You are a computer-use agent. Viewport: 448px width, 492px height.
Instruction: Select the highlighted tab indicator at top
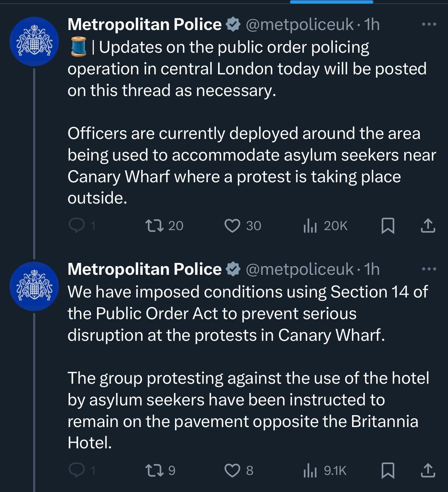331,2
